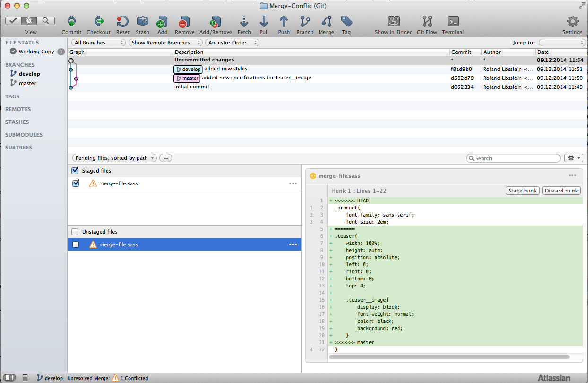Open the Settings gear in toolbar
The image size is (588, 383).
[572, 21]
